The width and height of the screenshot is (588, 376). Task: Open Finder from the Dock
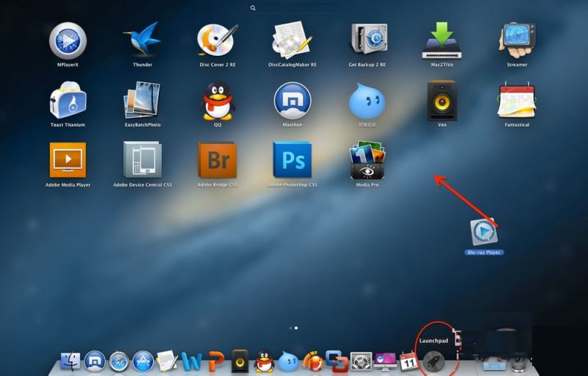coord(71,361)
